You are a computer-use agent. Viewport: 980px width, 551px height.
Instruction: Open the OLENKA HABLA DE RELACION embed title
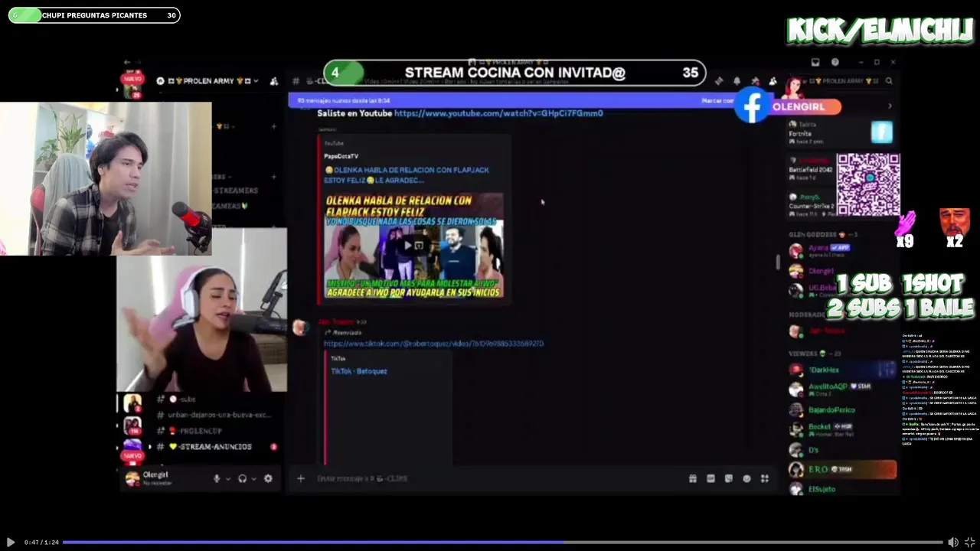pyautogui.click(x=407, y=174)
